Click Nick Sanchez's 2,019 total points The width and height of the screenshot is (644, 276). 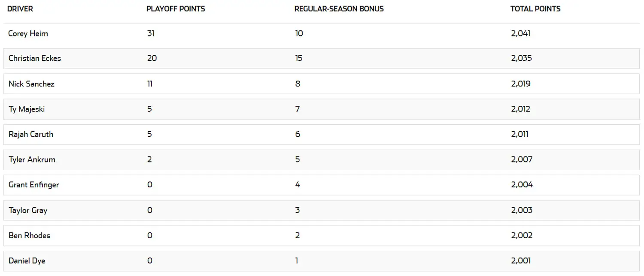coord(521,84)
